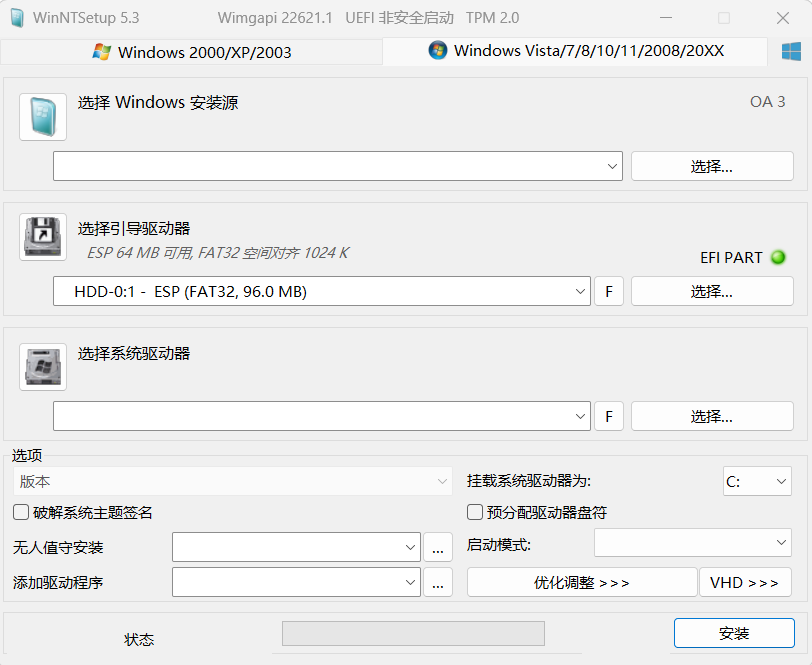Open VHD >>> options

[x=745, y=582]
